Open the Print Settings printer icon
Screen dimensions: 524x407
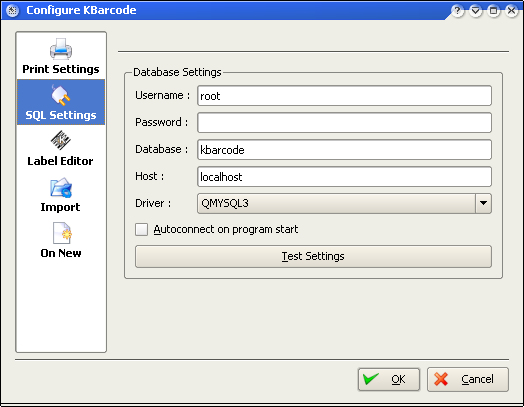[x=61, y=49]
